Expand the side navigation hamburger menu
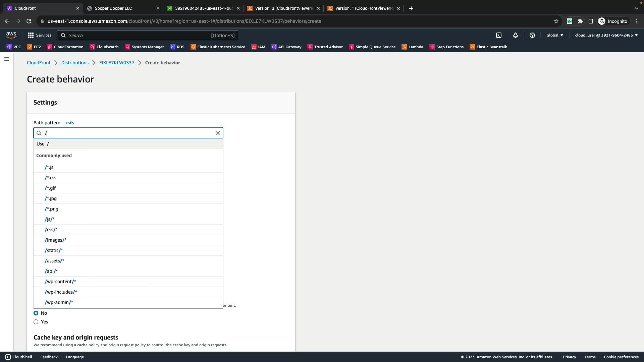Screen dimensions: 644x362 6,59
